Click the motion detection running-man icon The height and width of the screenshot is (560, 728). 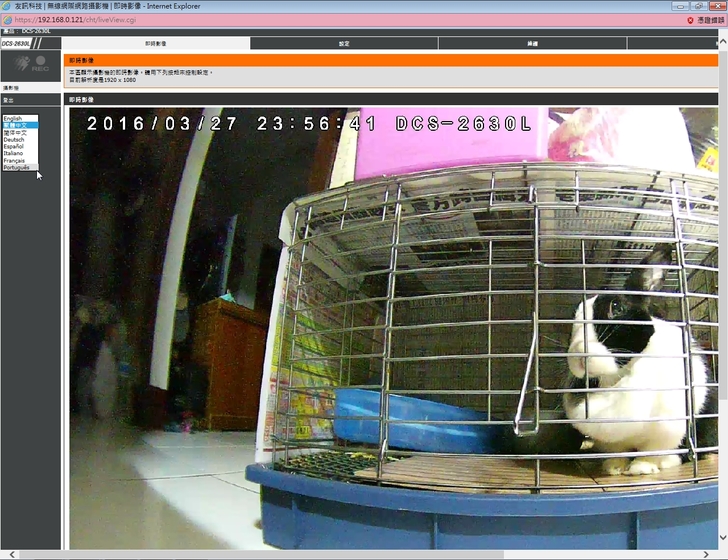(21, 63)
